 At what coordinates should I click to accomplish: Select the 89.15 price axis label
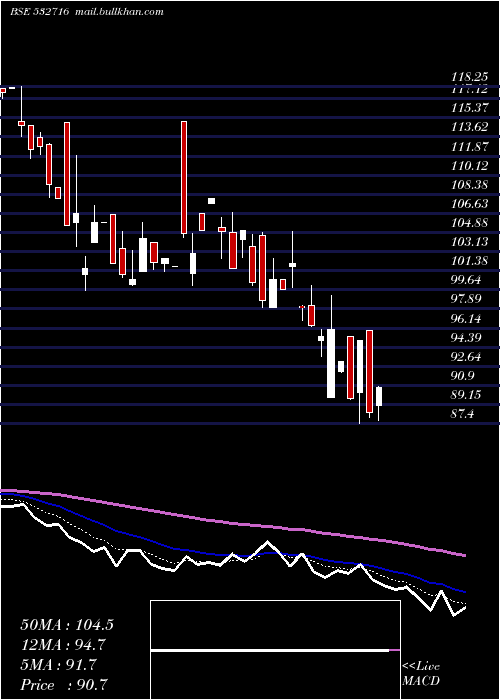[466, 394]
